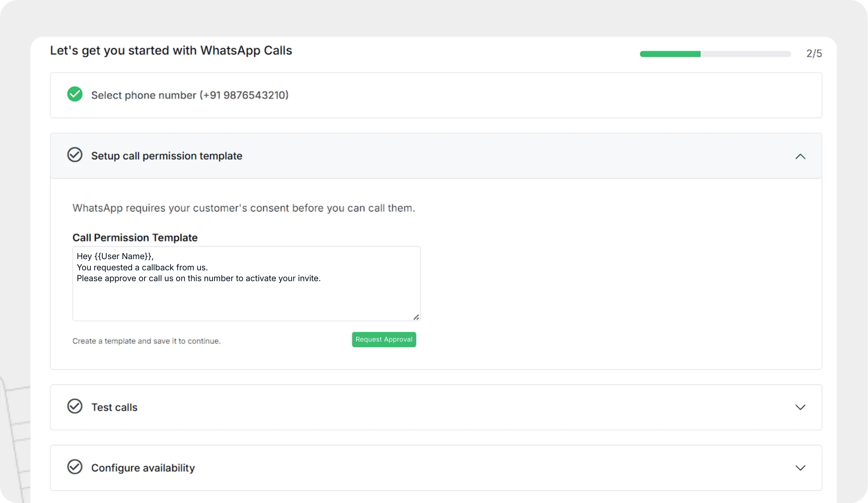Click the setup progress bar
Screen dimensions: 868x503
(715, 54)
